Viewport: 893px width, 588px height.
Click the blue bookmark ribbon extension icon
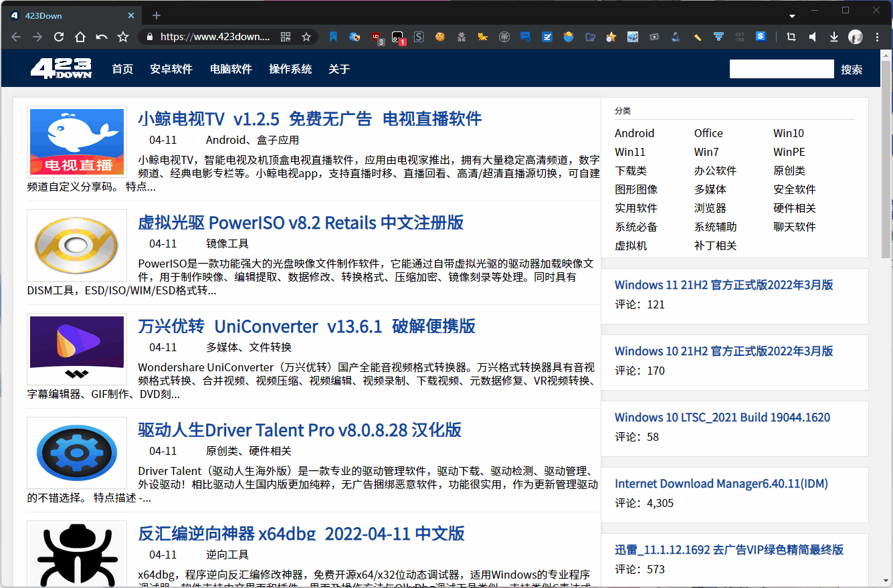coord(333,37)
